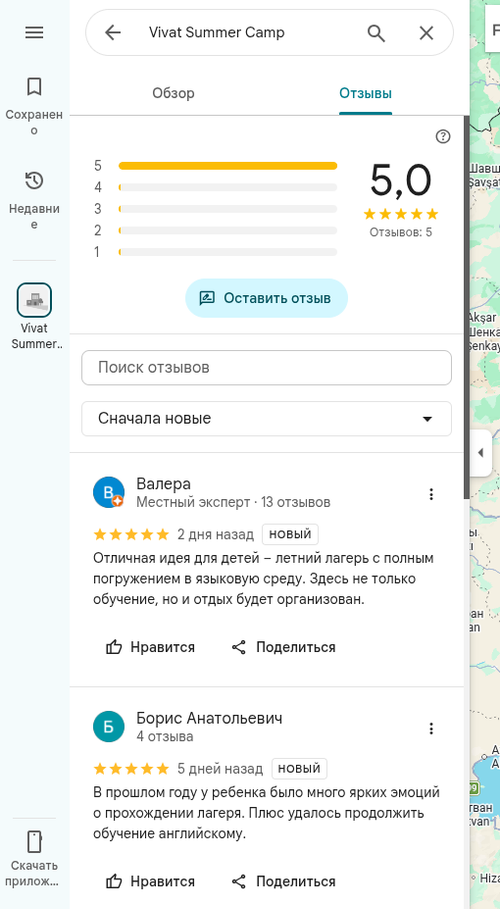500x909 pixels.
Task: Click the magnifier search icon
Action: point(376,33)
